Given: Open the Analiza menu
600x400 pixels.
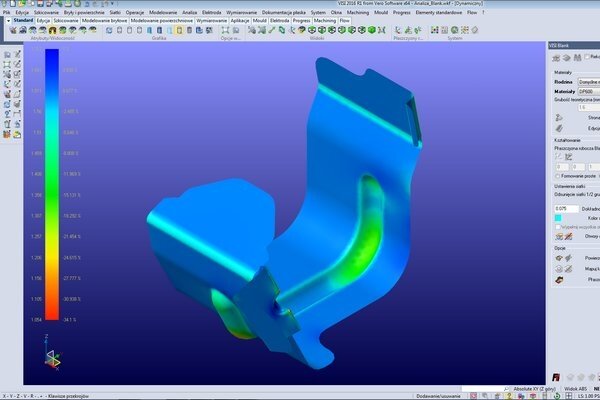Looking at the screenshot, I should [189, 12].
